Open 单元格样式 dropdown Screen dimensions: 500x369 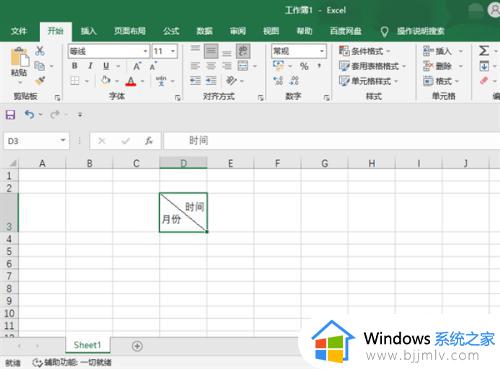(368, 81)
